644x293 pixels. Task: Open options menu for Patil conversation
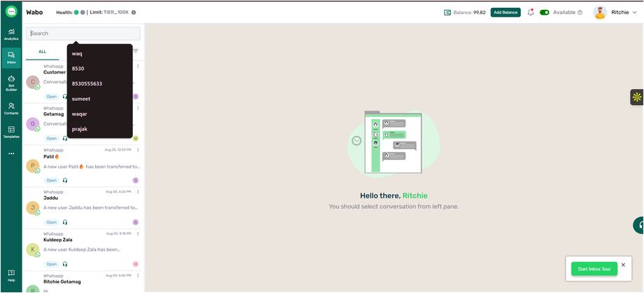[x=138, y=150]
